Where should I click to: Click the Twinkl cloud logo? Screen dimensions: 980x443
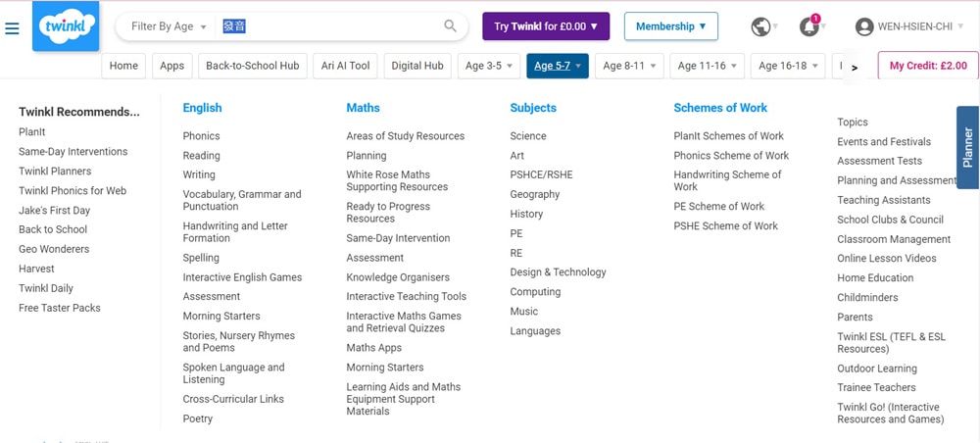tap(66, 26)
